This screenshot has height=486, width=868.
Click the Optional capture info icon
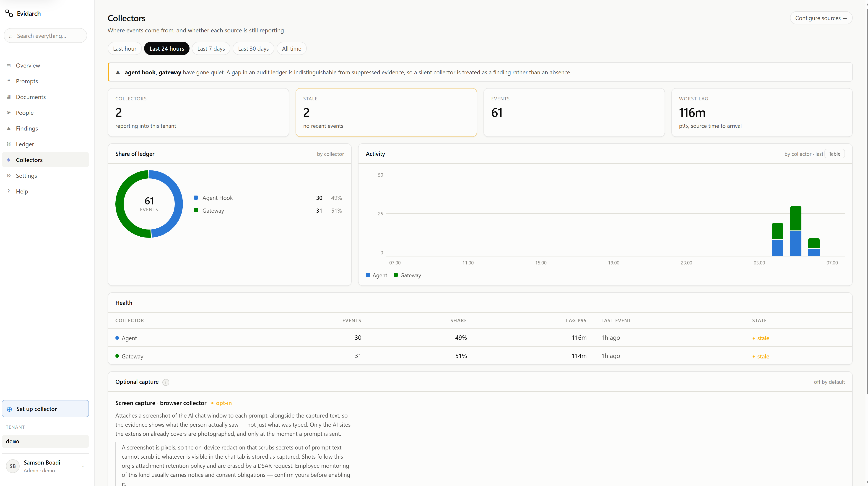tap(166, 382)
